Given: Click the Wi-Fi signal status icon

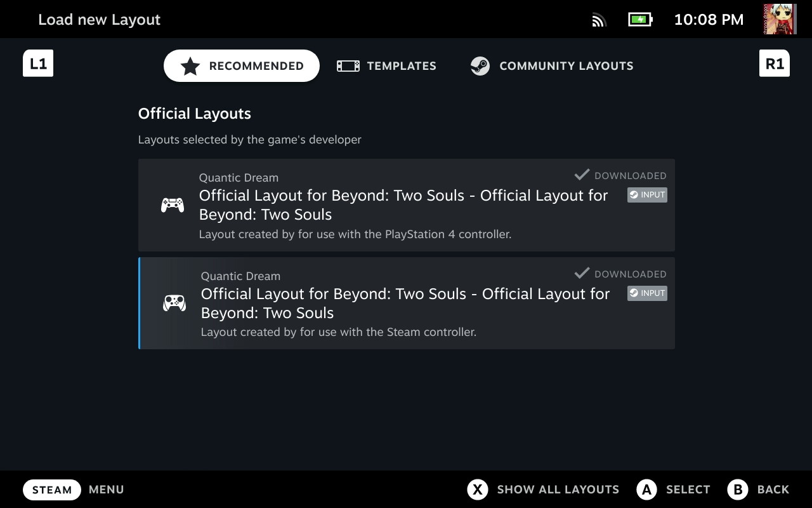Looking at the screenshot, I should click(598, 20).
